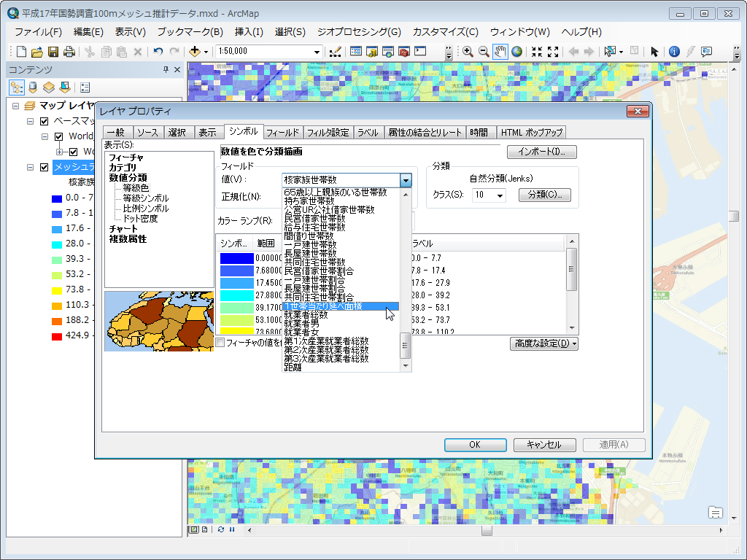Screen dimensions: 747x560
Task: Open Add Data dropdown arrow
Action: 206,52
